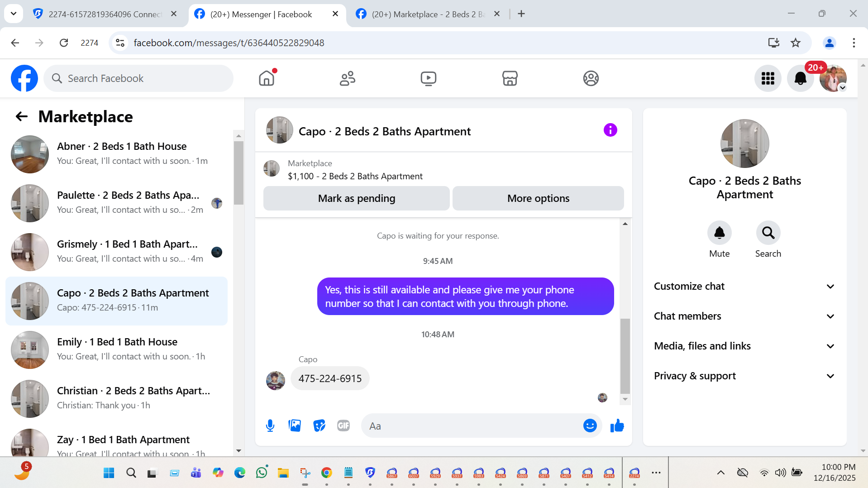Screen dimensions: 868x488
Task: Open chat with Grismely · 1 Bed 1 Bath
Action: 116,252
